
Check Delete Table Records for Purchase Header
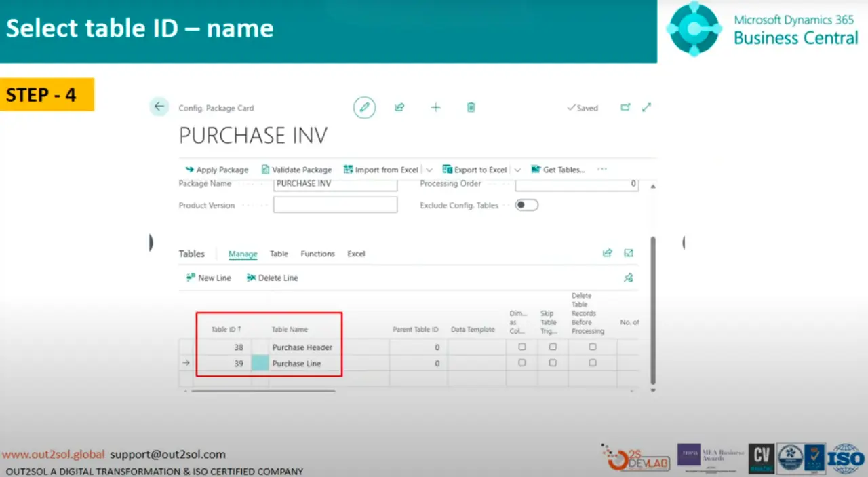[592, 347]
